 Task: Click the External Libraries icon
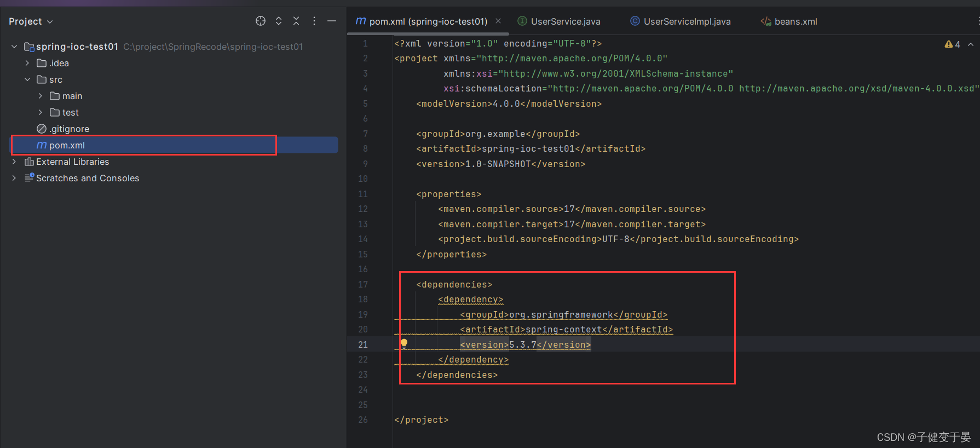pyautogui.click(x=30, y=162)
